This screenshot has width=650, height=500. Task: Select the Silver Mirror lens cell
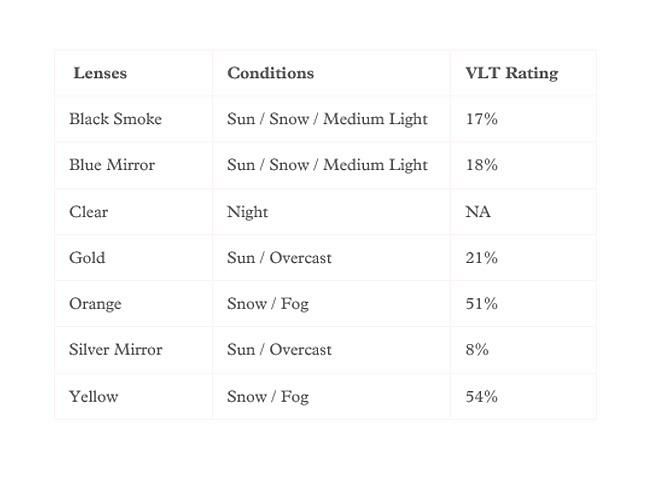(x=115, y=350)
